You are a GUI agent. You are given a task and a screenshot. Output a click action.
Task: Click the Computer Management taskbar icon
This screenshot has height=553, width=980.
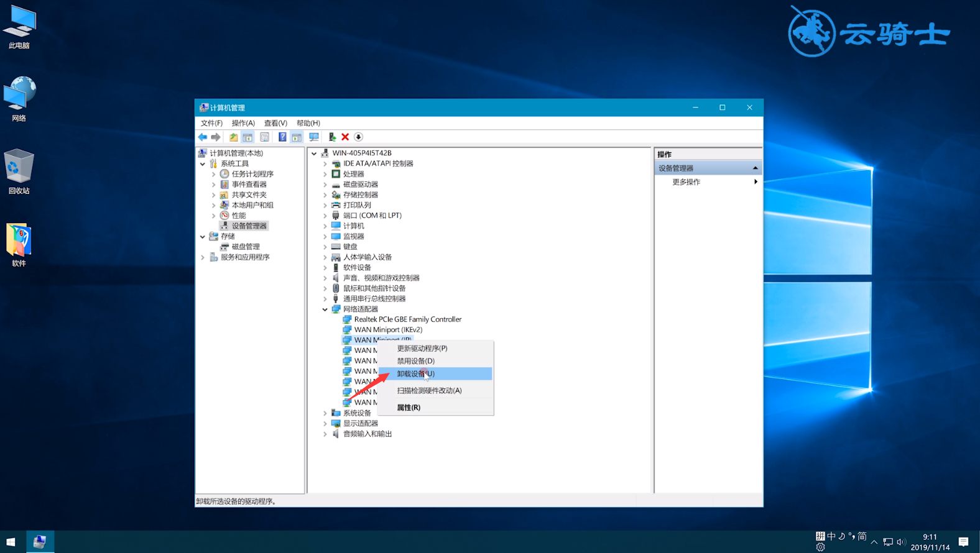[x=40, y=542]
